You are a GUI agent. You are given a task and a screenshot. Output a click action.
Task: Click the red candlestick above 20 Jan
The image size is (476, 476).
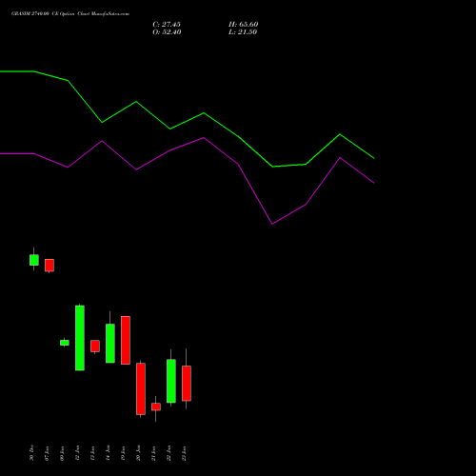tap(141, 388)
